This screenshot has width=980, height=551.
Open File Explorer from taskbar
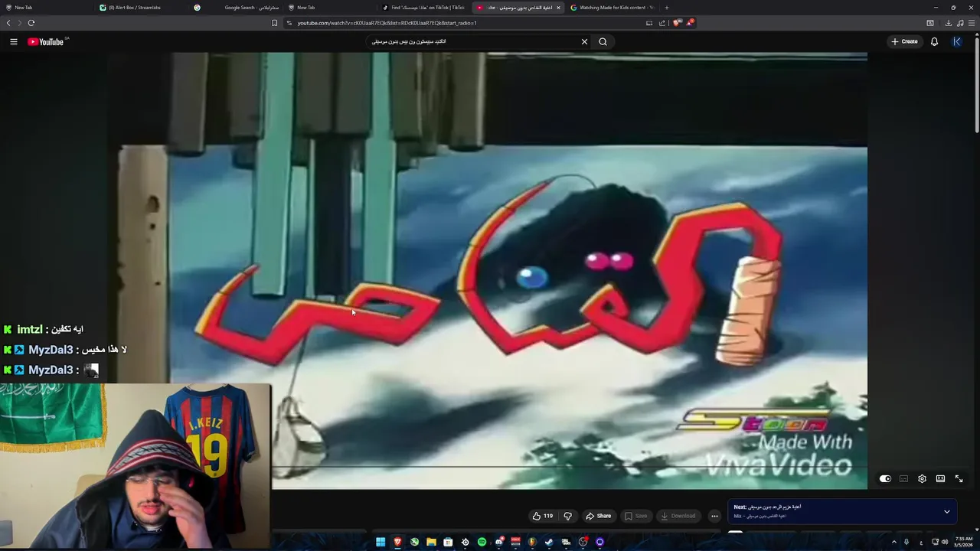(431, 542)
